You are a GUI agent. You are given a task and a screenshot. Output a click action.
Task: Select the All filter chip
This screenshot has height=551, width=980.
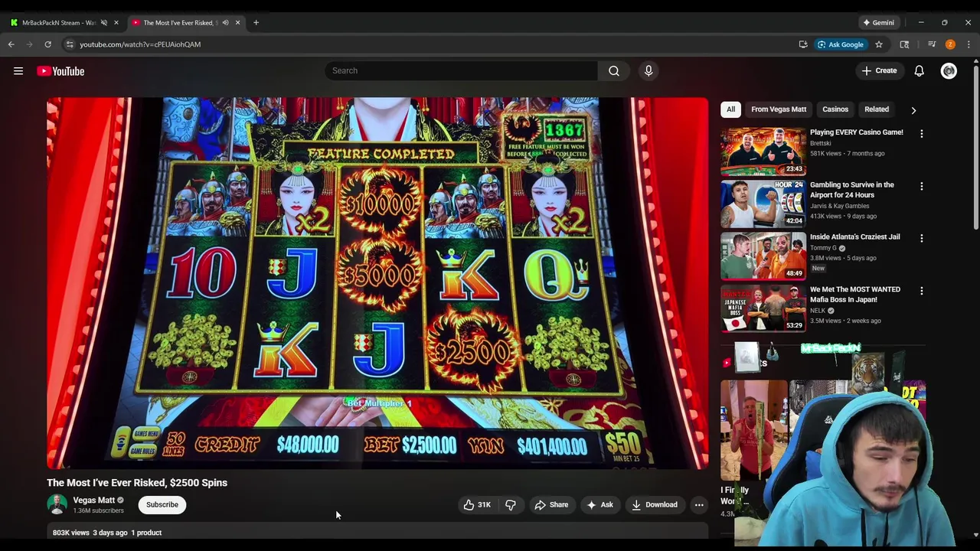pos(730,109)
